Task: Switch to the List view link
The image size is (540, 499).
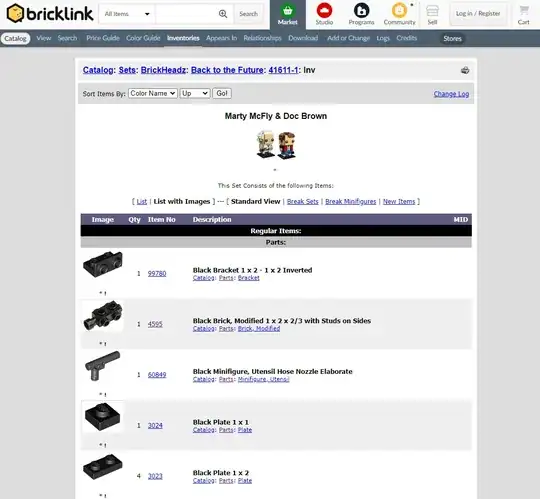Action: click(x=142, y=201)
